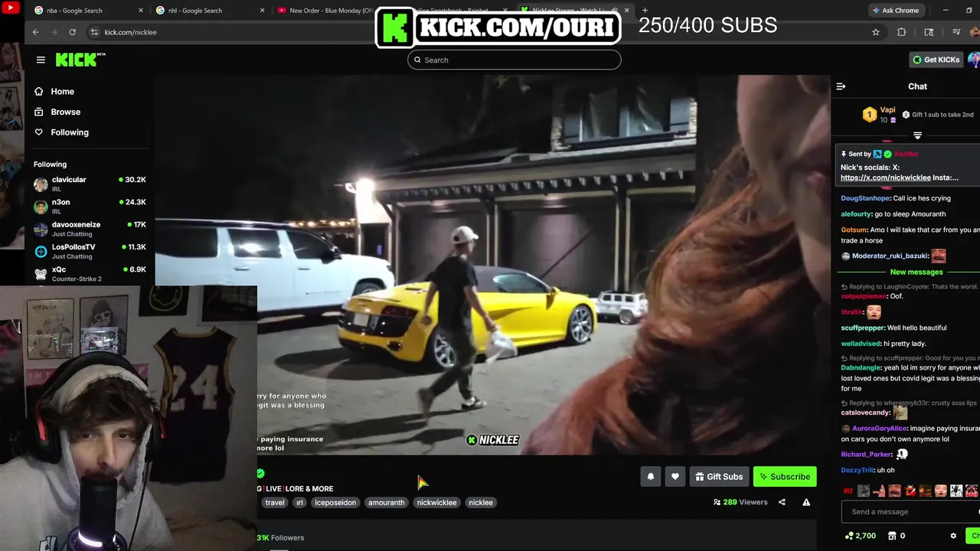Viewport: 980px width, 551px height.
Task: Click the AuroraGoryAlice username in chat
Action: (879, 429)
